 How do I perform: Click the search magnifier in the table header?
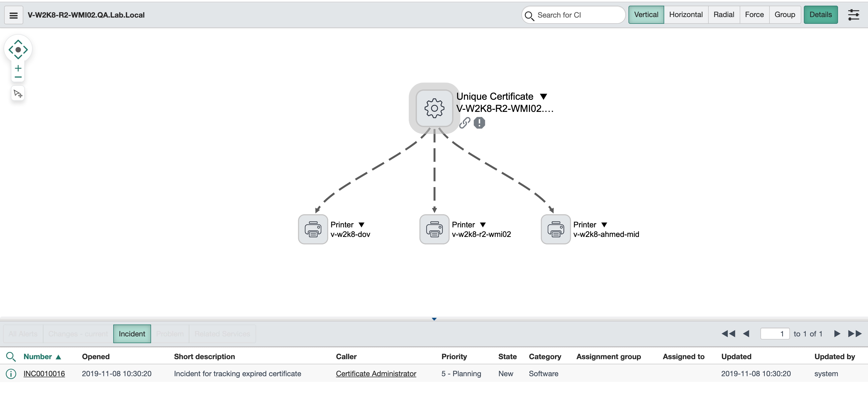pos(11,357)
